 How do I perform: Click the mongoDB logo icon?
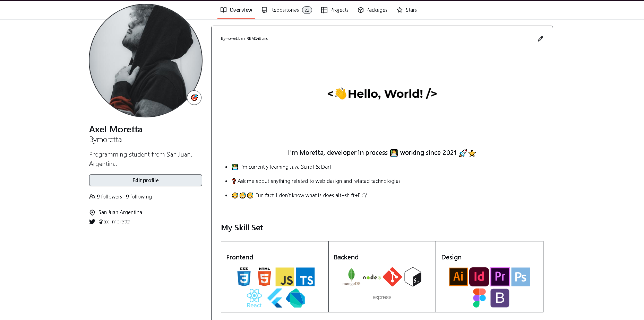[351, 277]
